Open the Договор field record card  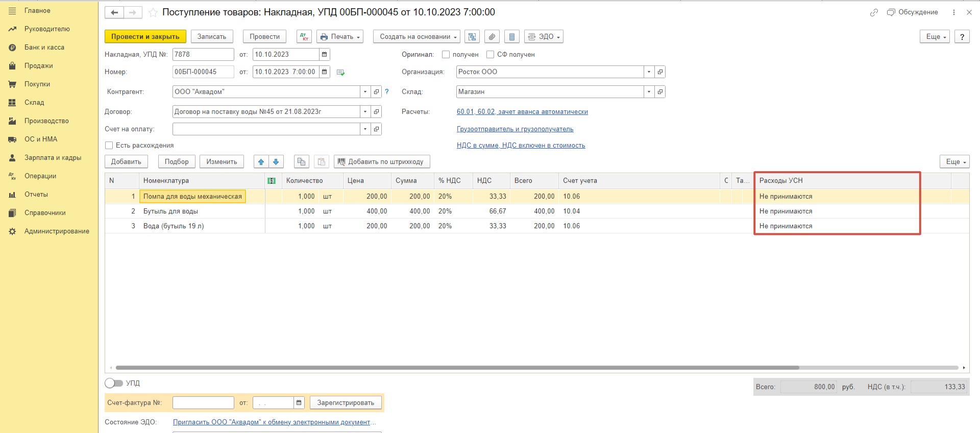[376, 112]
